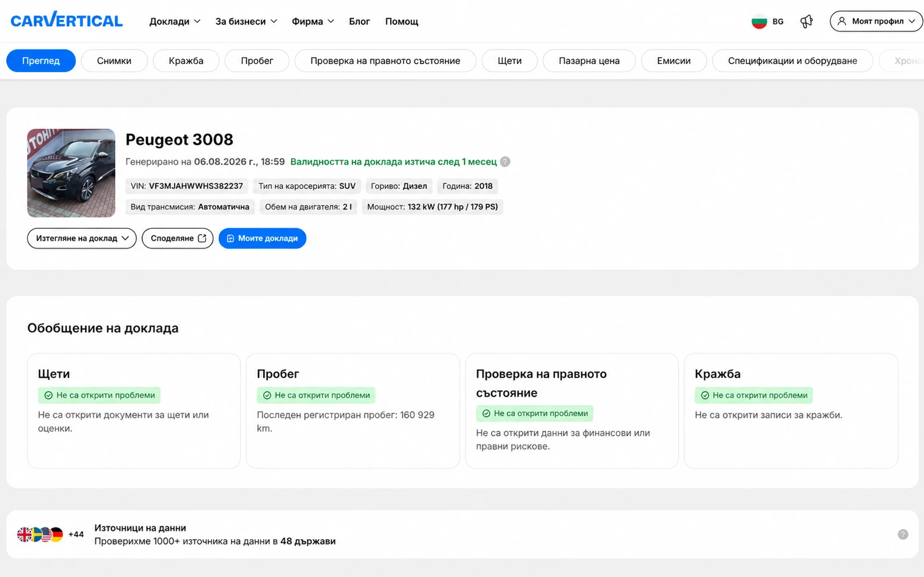Go to the Блог page

(359, 22)
